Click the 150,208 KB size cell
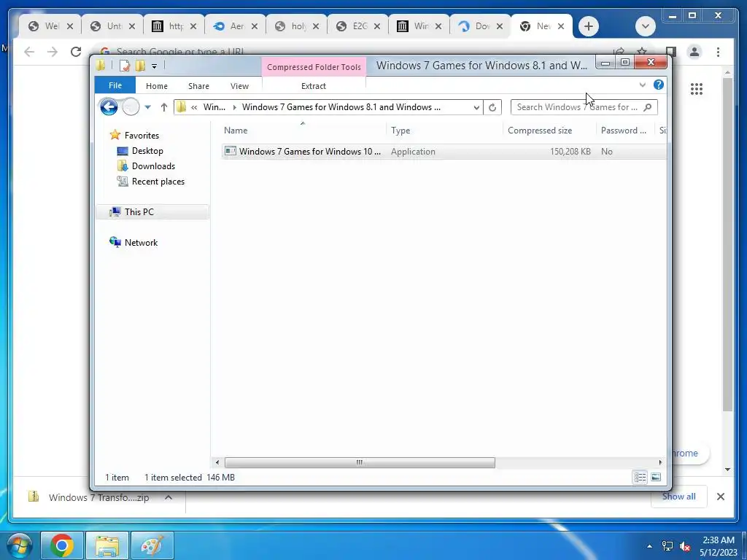Image resolution: width=747 pixels, height=560 pixels. click(570, 152)
